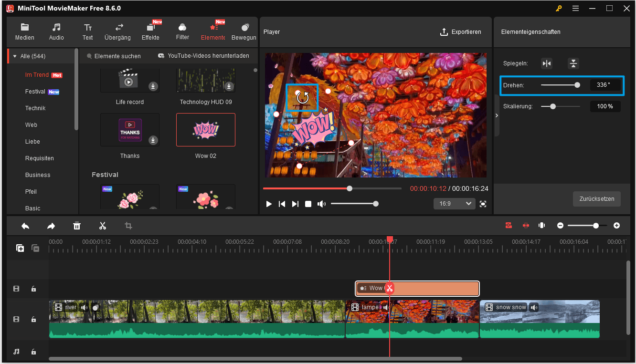Click the Exportieren button
The height and width of the screenshot is (364, 636).
point(461,31)
